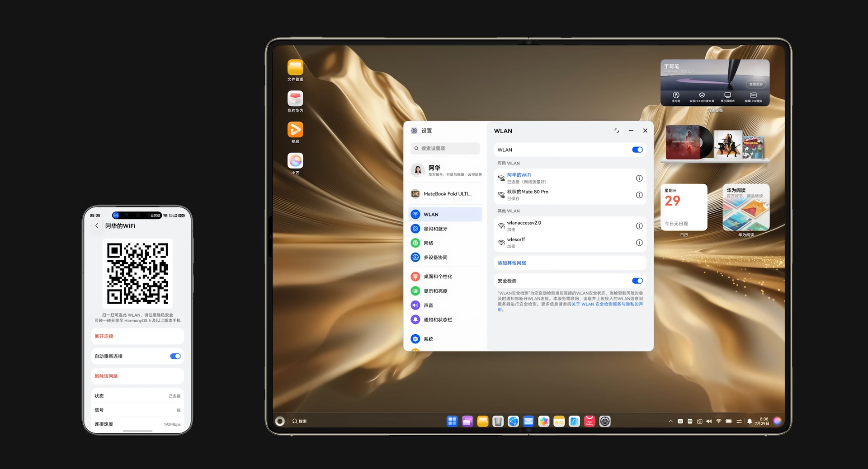Open the 搜索 search in the taskbar
Image resolution: width=868 pixels, height=469 pixels.
(300, 421)
